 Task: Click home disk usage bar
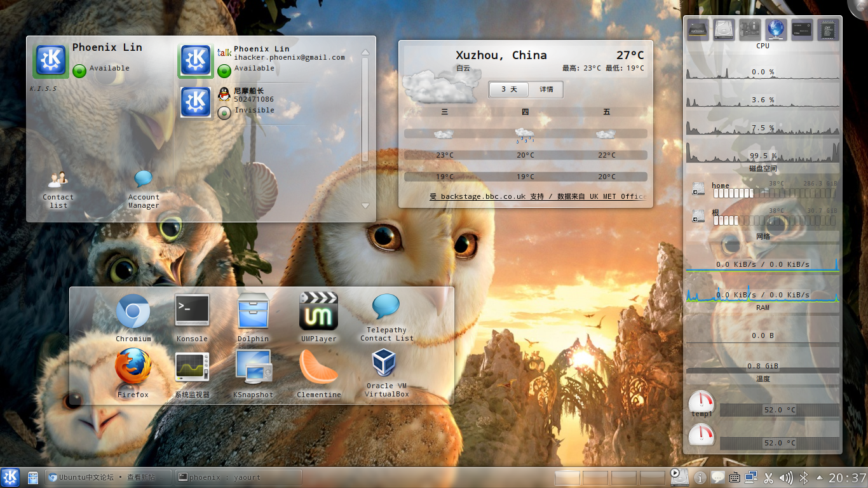[774, 193]
